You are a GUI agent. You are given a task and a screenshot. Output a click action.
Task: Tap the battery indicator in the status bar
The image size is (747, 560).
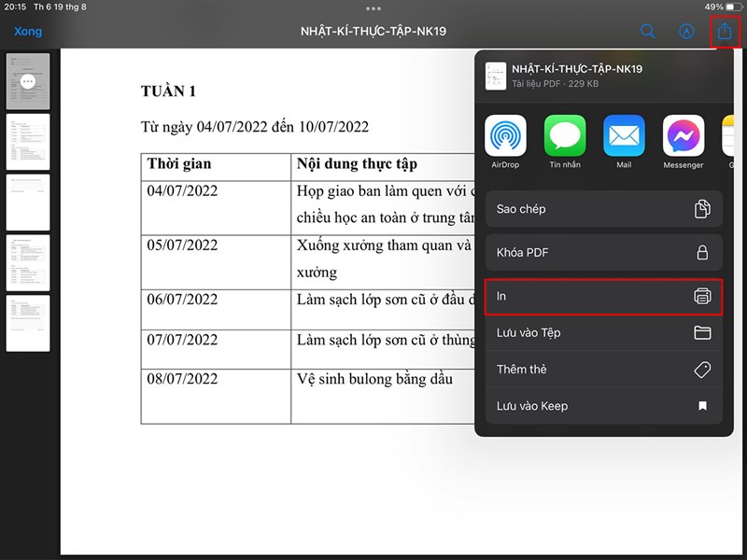[717, 7]
